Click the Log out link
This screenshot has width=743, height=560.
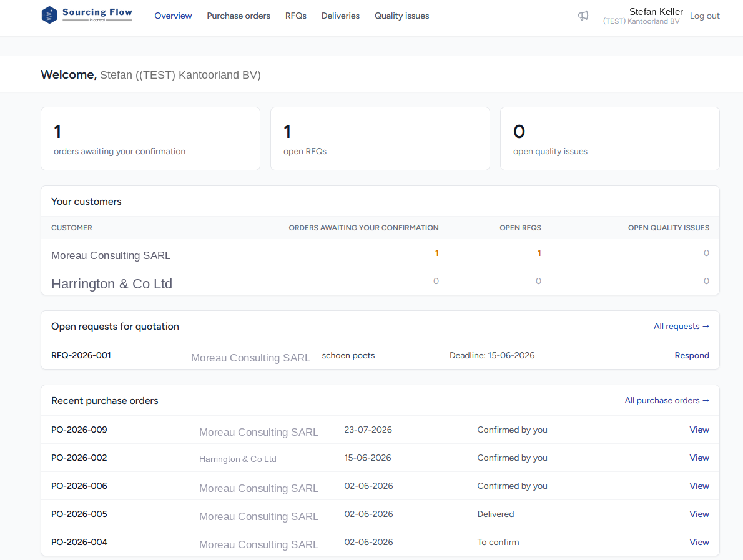705,16
